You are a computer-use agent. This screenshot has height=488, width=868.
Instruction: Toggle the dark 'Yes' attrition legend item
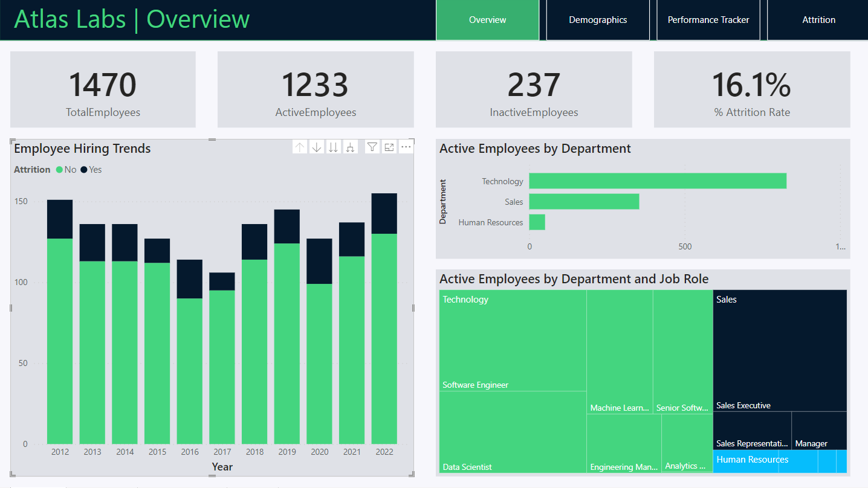tap(91, 170)
